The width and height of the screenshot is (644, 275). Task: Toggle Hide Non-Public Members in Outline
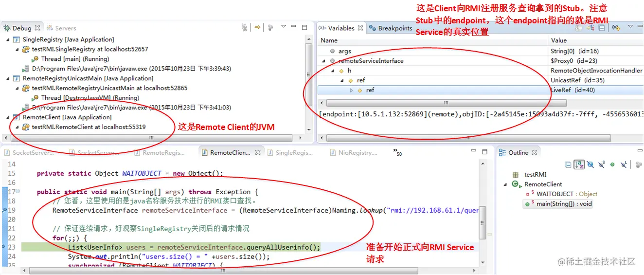click(x=612, y=165)
